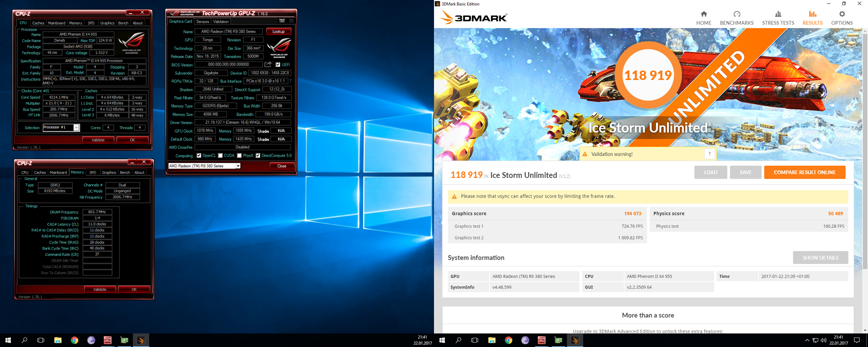
Task: Click the LOAD button in 3DMark
Action: pos(710,172)
